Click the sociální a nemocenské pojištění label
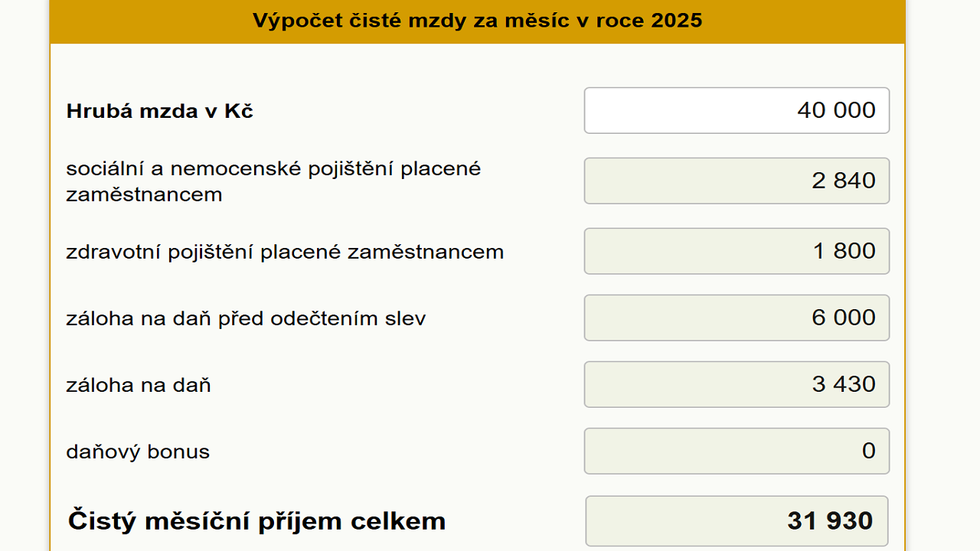Image resolution: width=980 pixels, height=551 pixels. coord(273,181)
